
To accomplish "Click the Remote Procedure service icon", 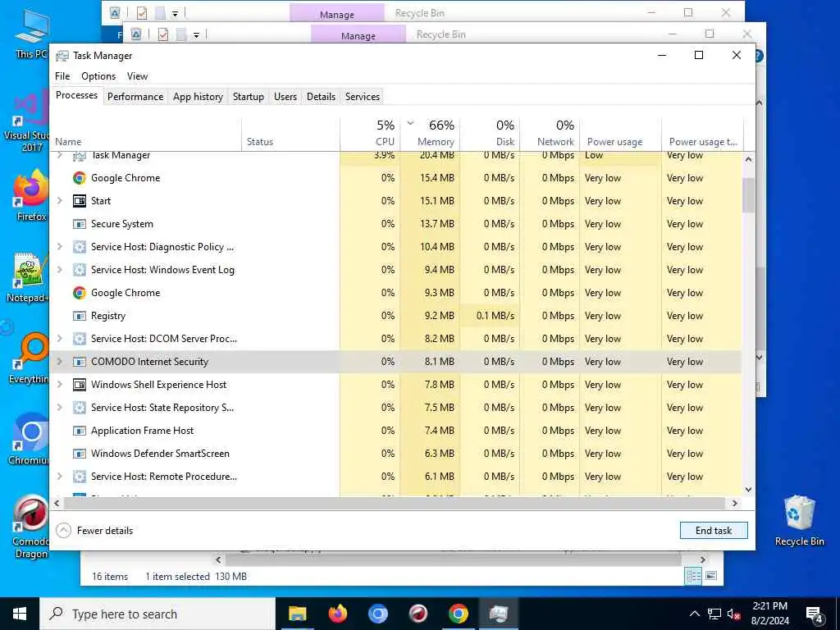I will coord(80,477).
